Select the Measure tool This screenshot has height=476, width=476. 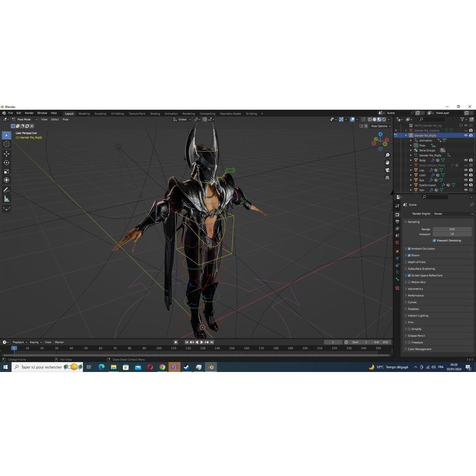pyautogui.click(x=6, y=199)
